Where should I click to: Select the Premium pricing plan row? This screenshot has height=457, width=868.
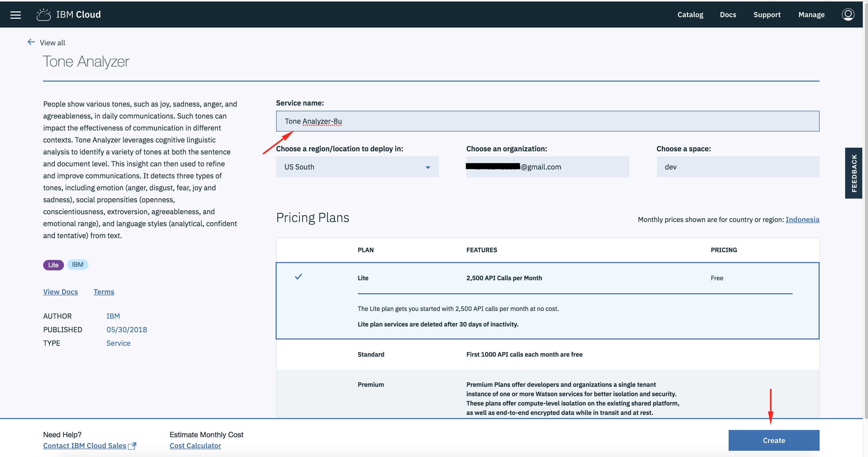[x=548, y=394]
